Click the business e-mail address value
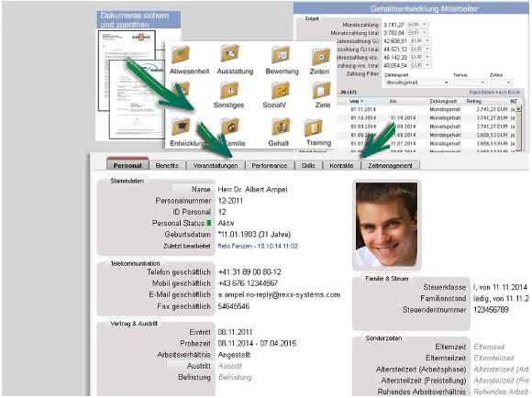 coord(279,294)
